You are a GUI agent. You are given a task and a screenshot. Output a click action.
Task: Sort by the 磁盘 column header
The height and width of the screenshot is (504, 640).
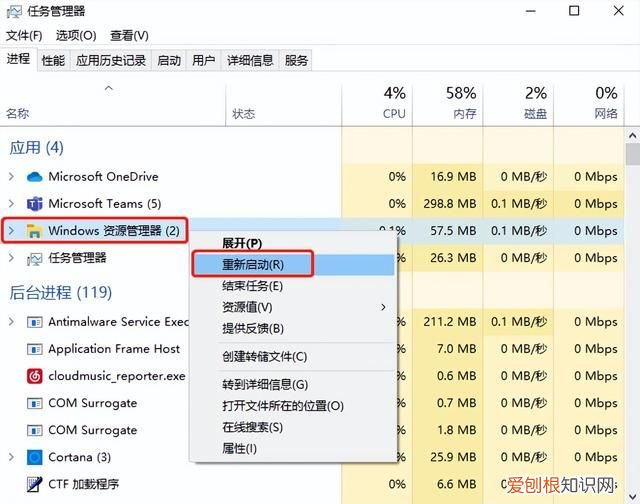point(518,104)
